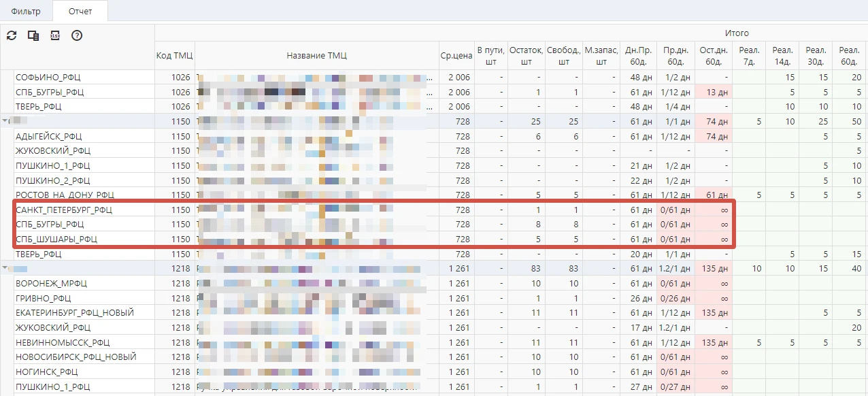
Task: Collapse the group row with code 1218
Action: point(6,269)
